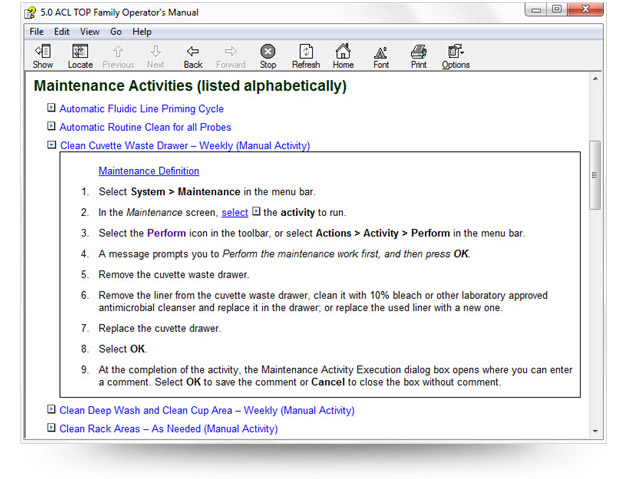Expand Clean Deep Wash and Clean Cup arrow

coord(51,409)
